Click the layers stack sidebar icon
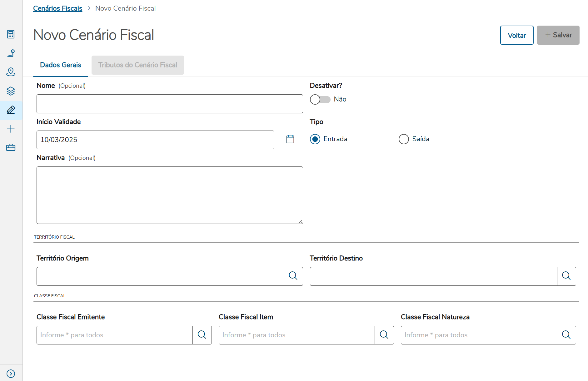This screenshot has height=381, width=588. [11, 91]
